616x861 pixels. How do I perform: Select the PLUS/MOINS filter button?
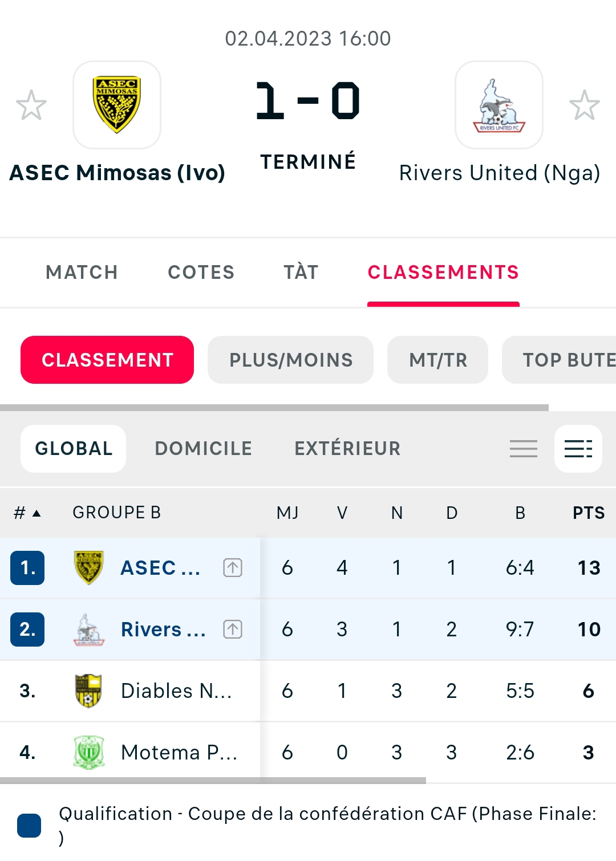coord(291,360)
